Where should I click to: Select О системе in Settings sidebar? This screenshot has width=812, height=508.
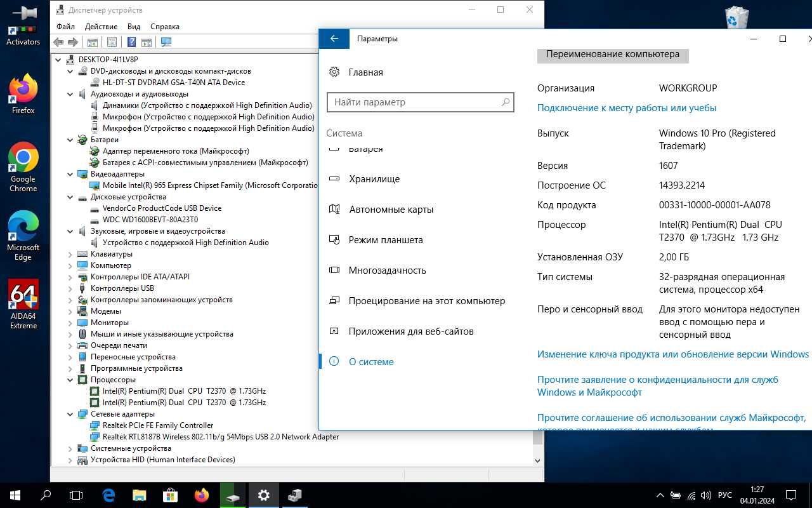pos(371,362)
